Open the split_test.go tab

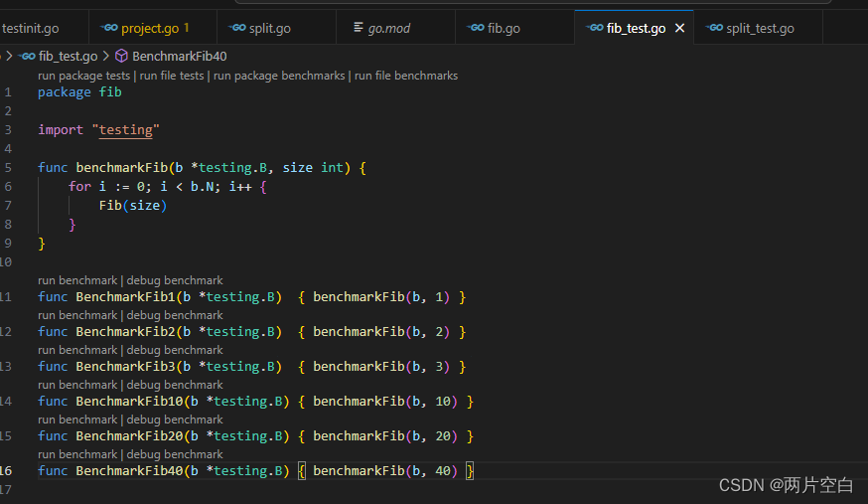[758, 28]
